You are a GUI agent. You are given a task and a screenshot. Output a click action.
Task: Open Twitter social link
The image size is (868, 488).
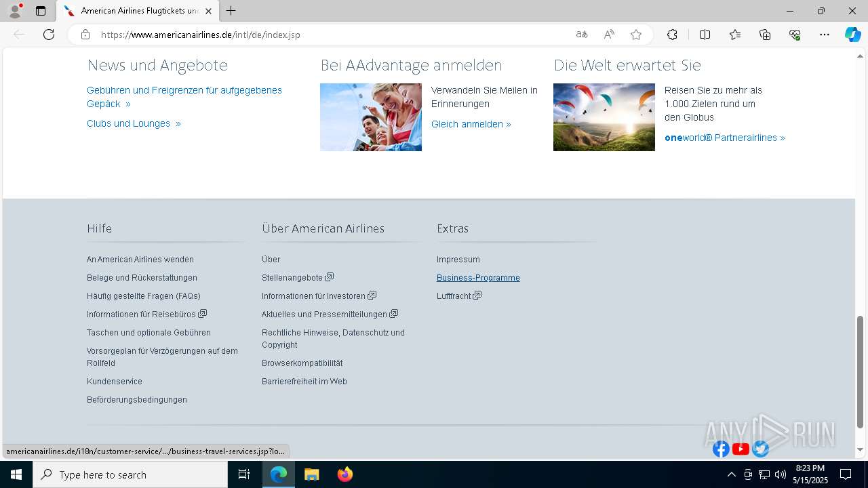point(760,449)
